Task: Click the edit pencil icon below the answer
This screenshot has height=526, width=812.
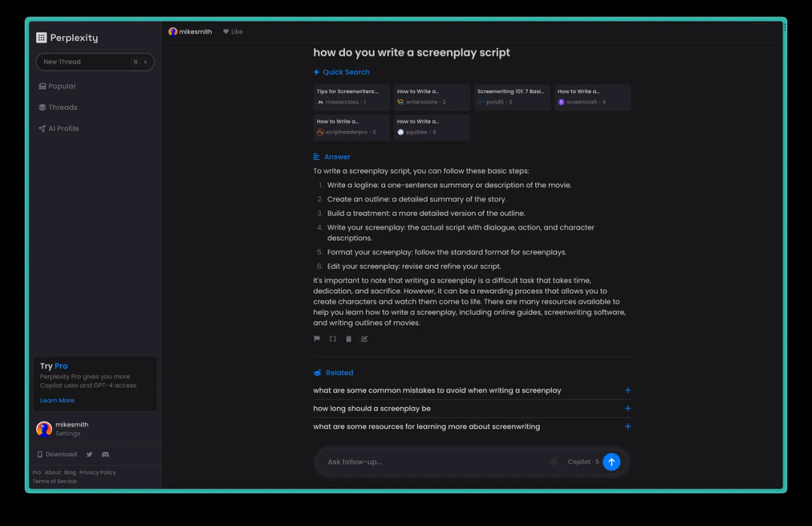Action: [365, 339]
